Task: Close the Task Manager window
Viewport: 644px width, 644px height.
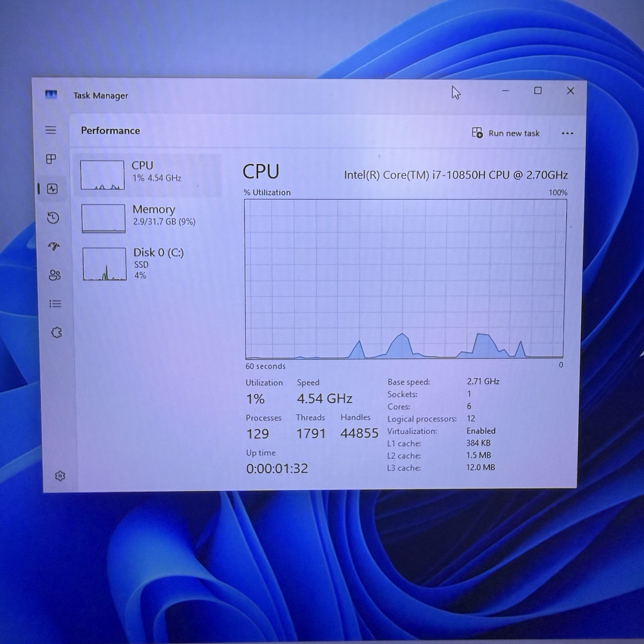Action: pyautogui.click(x=570, y=91)
